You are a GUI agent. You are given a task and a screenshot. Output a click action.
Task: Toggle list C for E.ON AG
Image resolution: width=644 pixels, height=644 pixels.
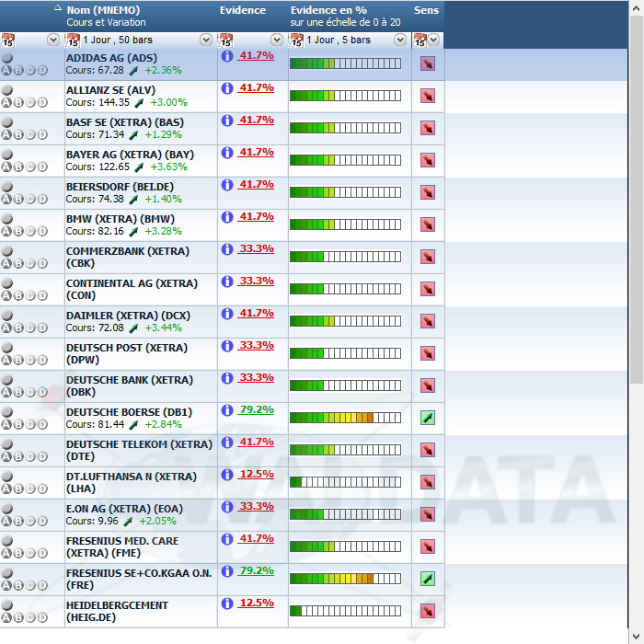[x=30, y=521]
